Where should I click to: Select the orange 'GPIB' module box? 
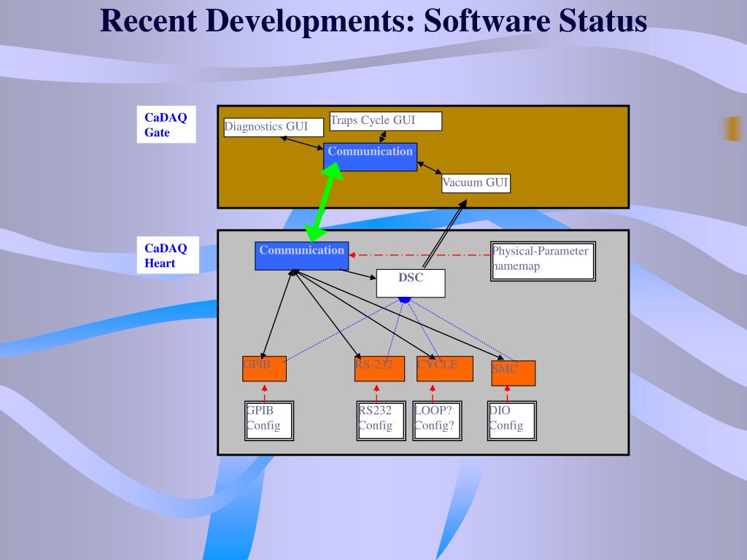(264, 368)
